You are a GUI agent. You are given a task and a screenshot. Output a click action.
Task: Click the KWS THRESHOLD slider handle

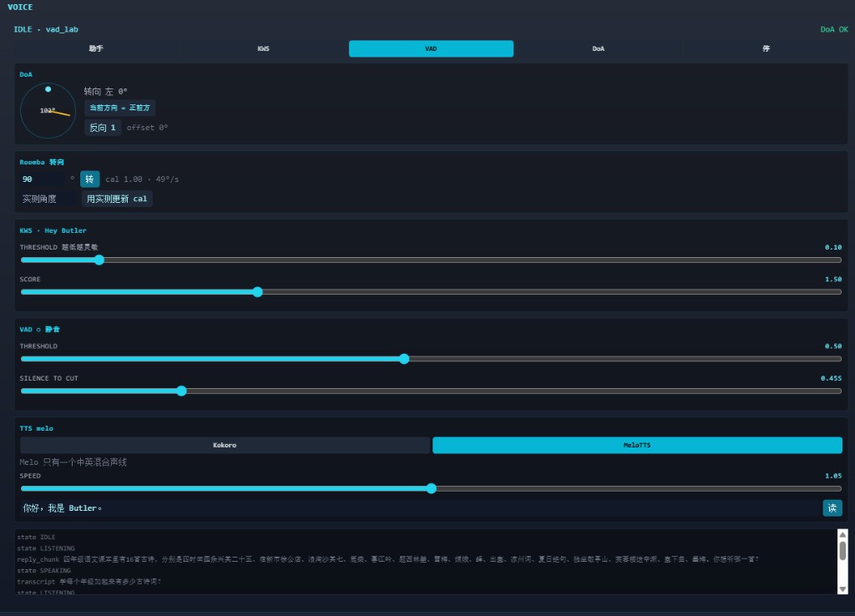[x=99, y=260]
